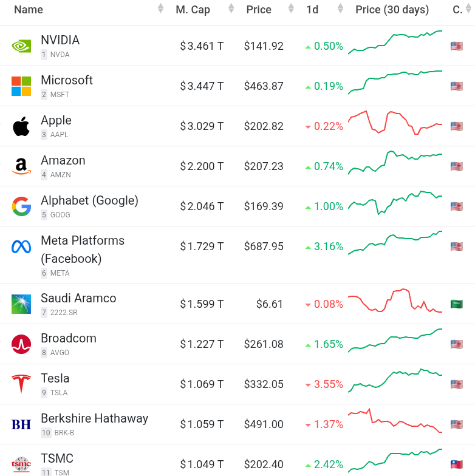Viewport: 475px width, 476px height.
Task: Click the NVIDIA logo icon
Action: pyautogui.click(x=21, y=46)
